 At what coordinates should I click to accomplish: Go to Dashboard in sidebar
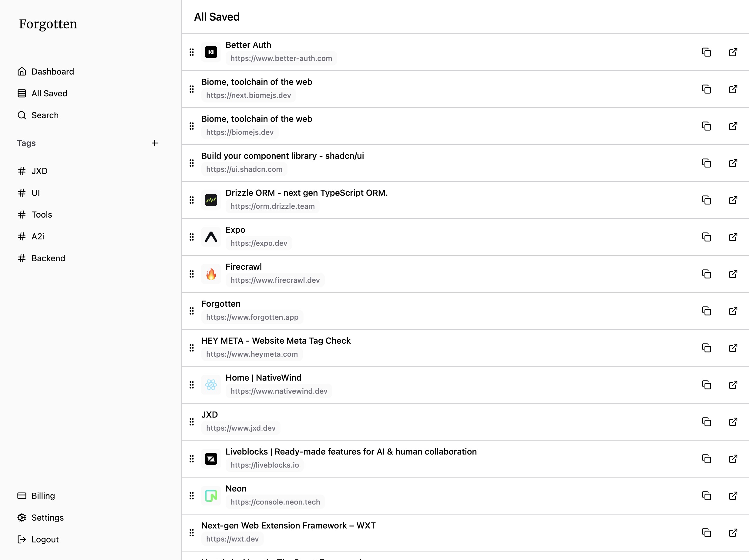coord(46,72)
